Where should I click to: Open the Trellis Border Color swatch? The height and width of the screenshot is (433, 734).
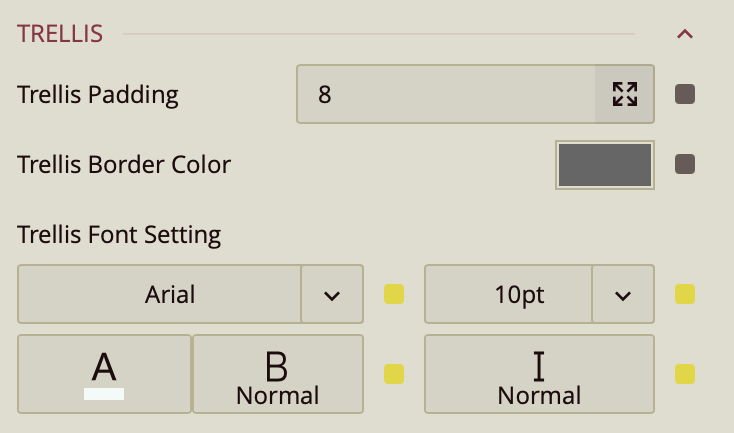click(x=605, y=164)
